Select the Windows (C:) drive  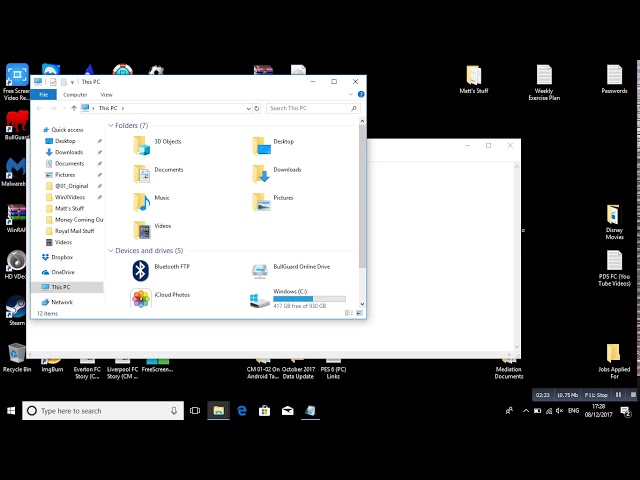click(298, 298)
